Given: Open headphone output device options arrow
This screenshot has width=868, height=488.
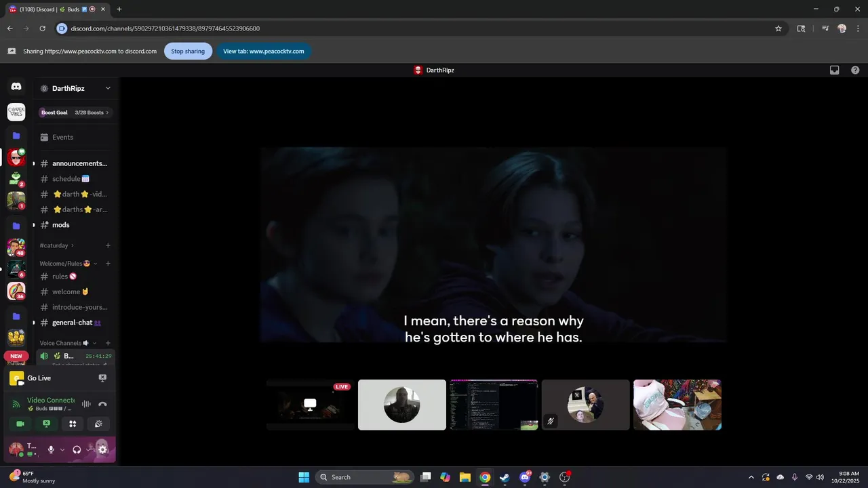Looking at the screenshot, I should click(x=88, y=449).
